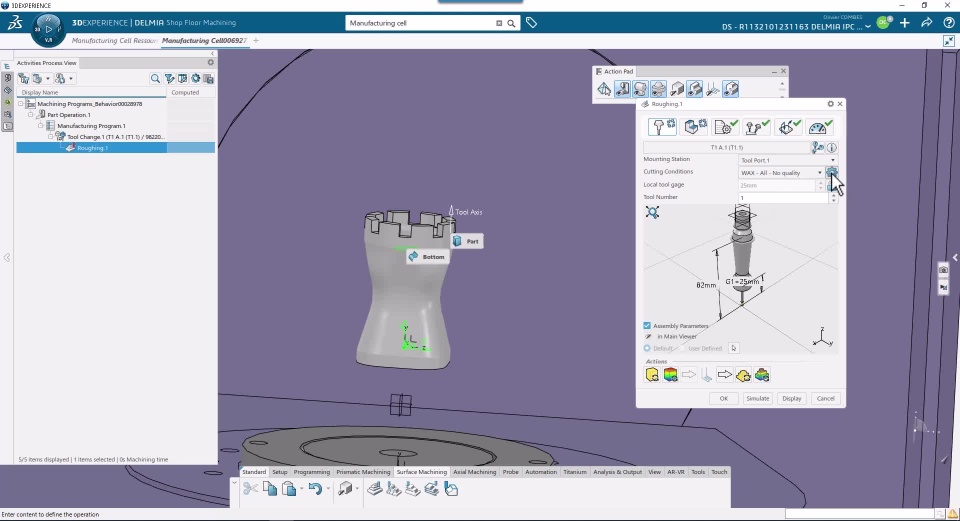
Task: Click the Simulate button
Action: tap(757, 399)
